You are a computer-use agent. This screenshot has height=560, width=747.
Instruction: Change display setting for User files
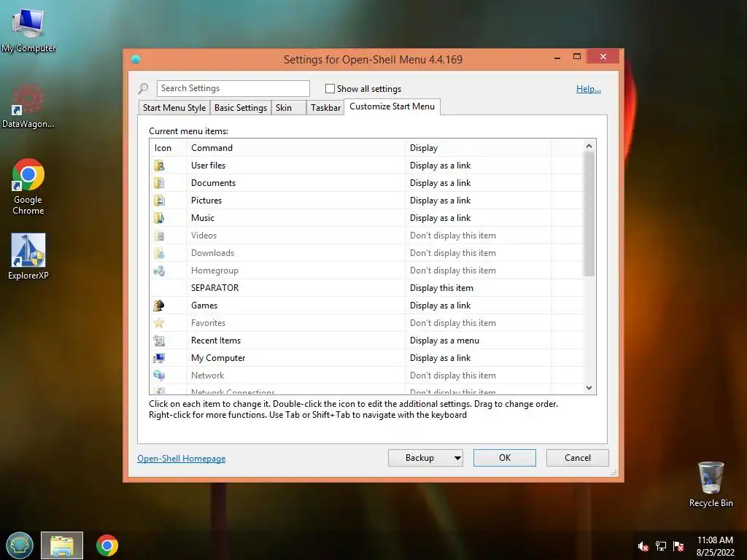(440, 166)
